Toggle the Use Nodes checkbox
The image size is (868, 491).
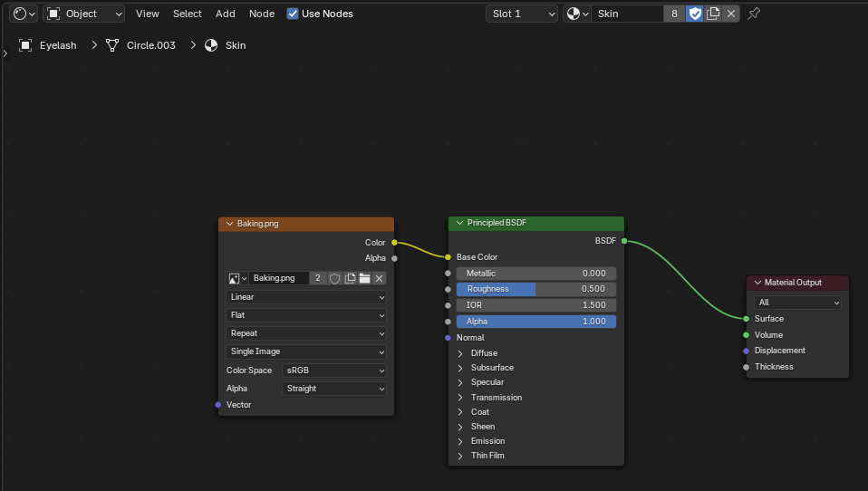pos(293,14)
